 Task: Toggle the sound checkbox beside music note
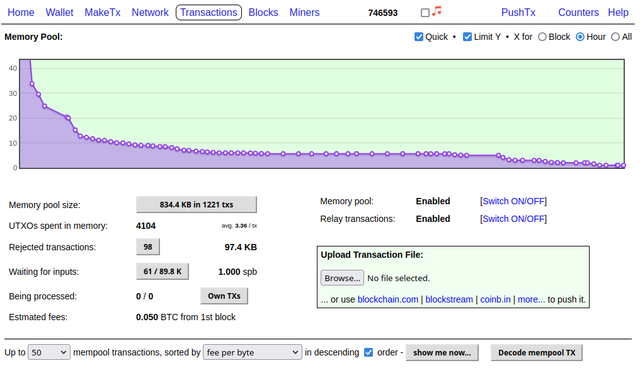click(x=425, y=13)
